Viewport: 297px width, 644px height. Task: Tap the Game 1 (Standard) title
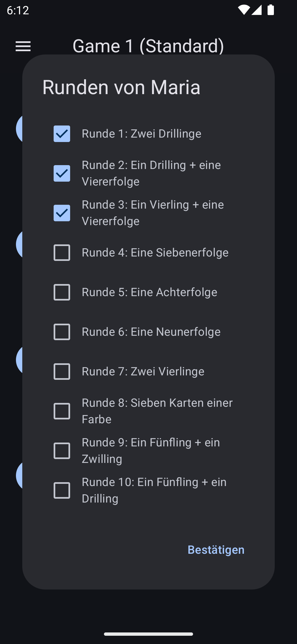(148, 45)
